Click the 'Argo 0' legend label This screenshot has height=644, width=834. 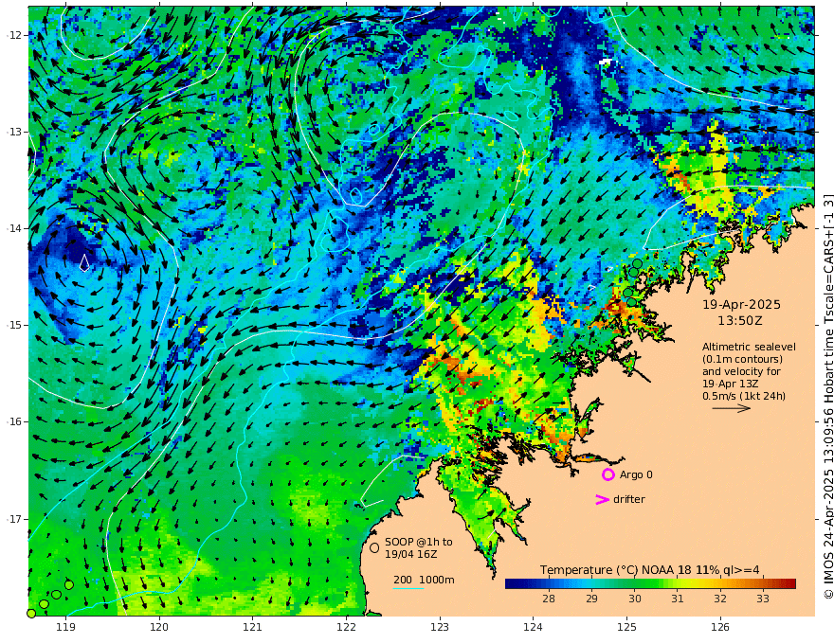point(636,475)
